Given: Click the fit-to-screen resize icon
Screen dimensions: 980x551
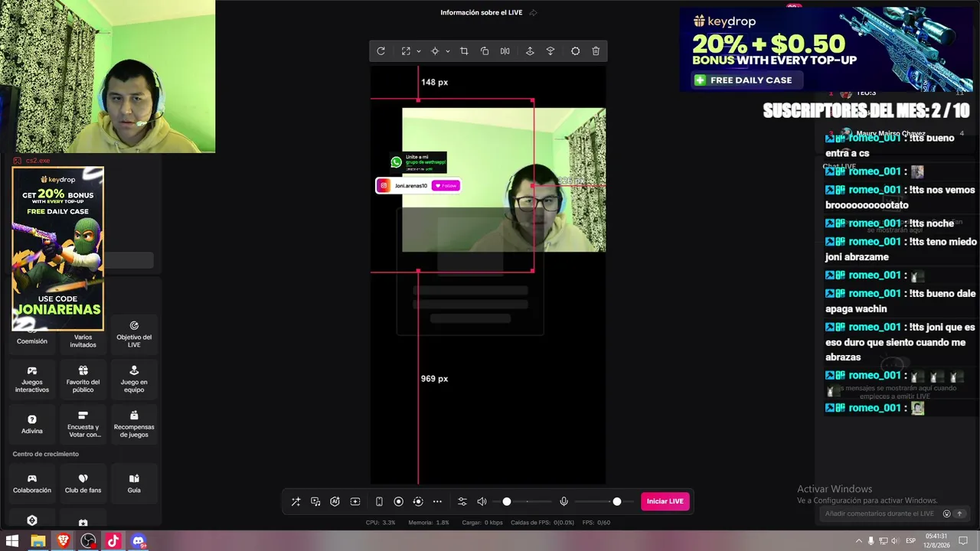Looking at the screenshot, I should click(406, 51).
